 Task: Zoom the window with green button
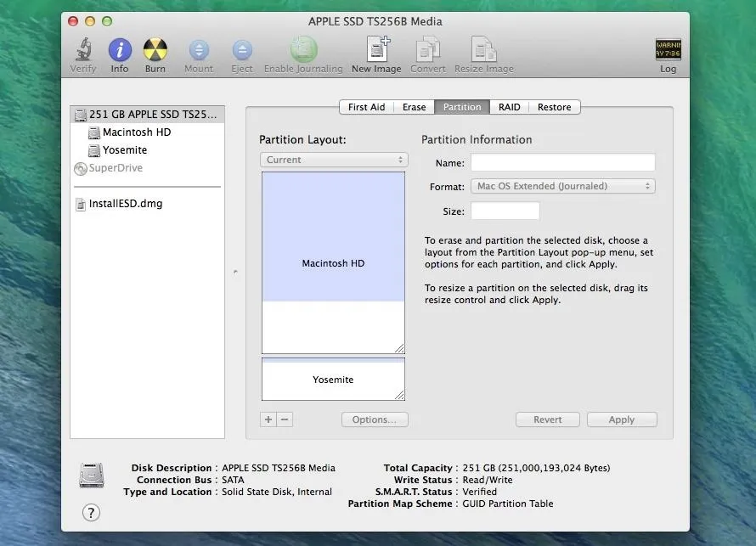pos(107,21)
